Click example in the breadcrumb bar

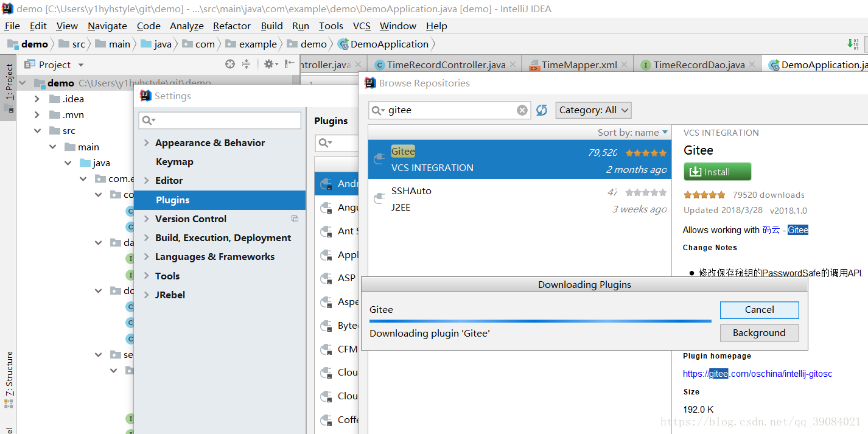(x=251, y=44)
